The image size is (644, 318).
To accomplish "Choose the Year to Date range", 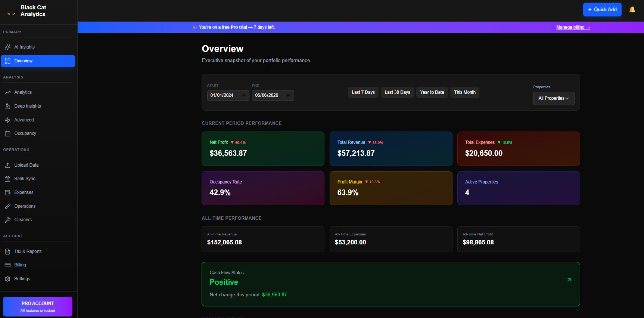I will pos(432,92).
